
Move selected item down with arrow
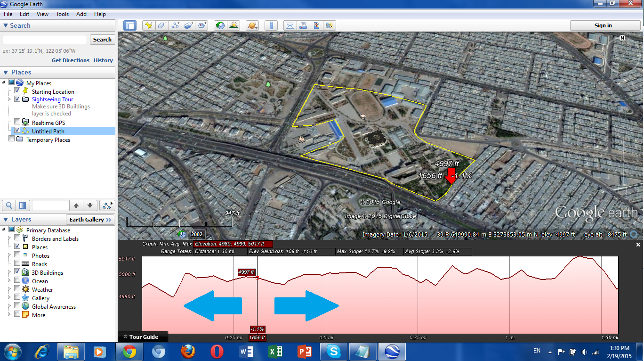[x=90, y=205]
